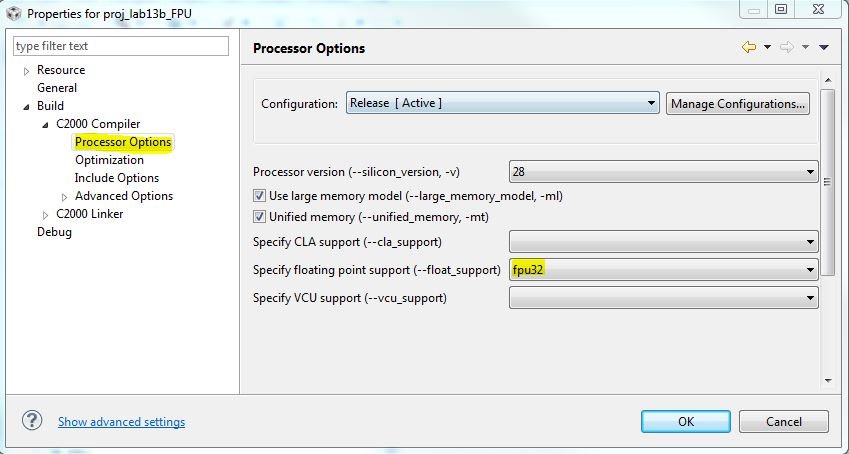
Task: Click the Manage Configurations button
Action: [x=737, y=103]
